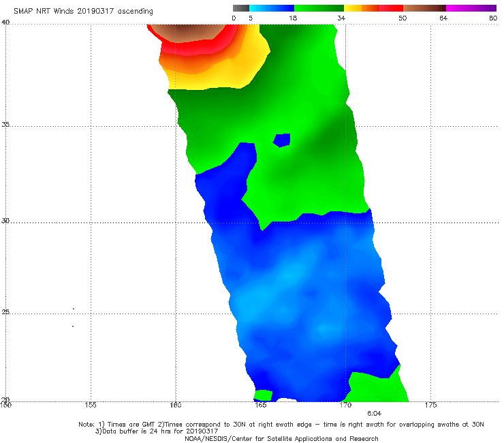
Task: Click the latitude axis label '40'
Action: 5,22
